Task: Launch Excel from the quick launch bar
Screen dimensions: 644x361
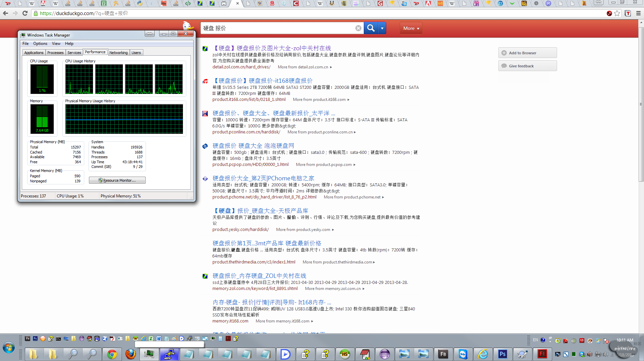Action: coord(151,339)
